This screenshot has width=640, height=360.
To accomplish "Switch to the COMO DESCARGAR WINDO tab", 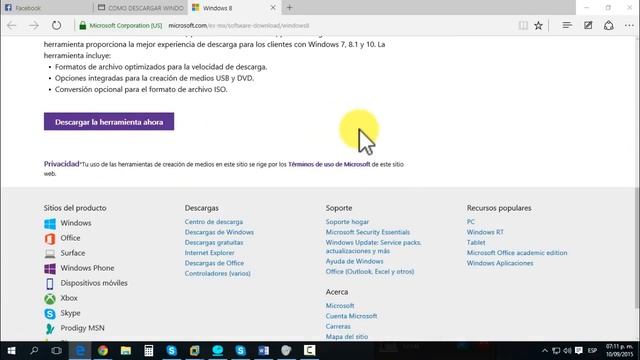I will click(140, 8).
